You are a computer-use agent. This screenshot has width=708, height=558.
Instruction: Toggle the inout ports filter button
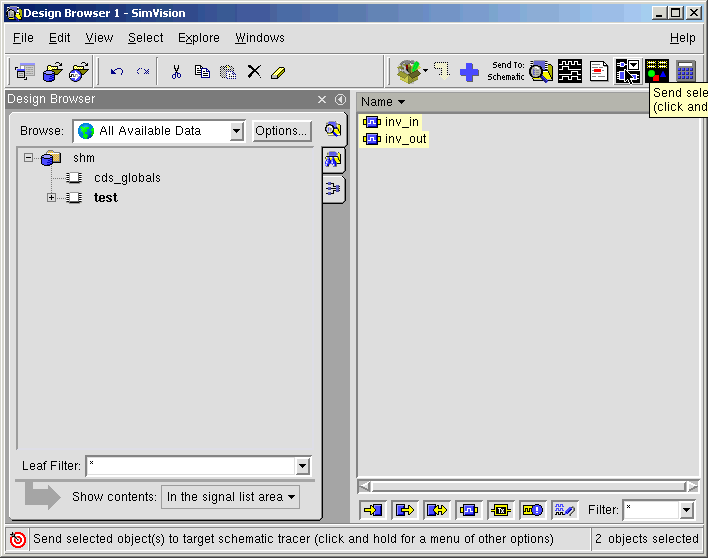pyautogui.click(x=437, y=510)
